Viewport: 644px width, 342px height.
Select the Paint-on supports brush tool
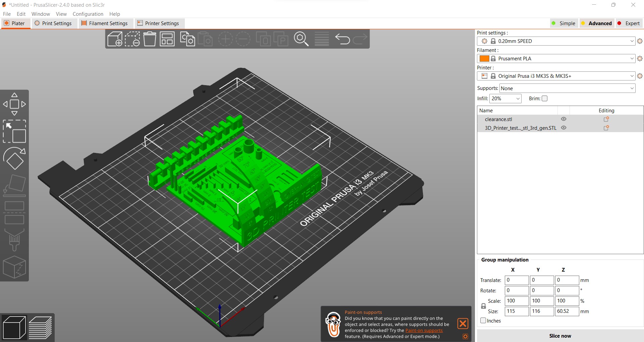pos(14,239)
